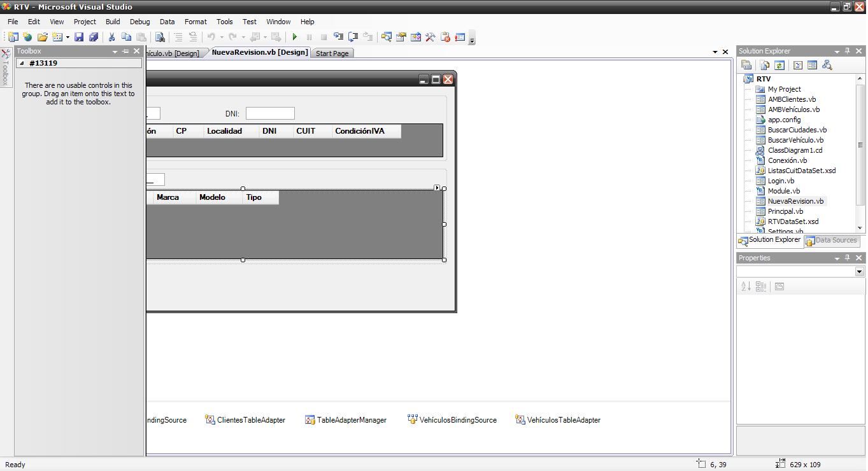Screen dimensions: 868x471
Task: Click the Cut scissors icon
Action: pos(111,38)
